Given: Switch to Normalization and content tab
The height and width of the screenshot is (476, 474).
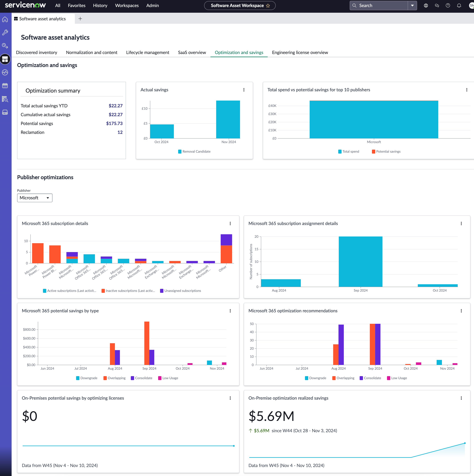Looking at the screenshot, I should click(x=92, y=52).
